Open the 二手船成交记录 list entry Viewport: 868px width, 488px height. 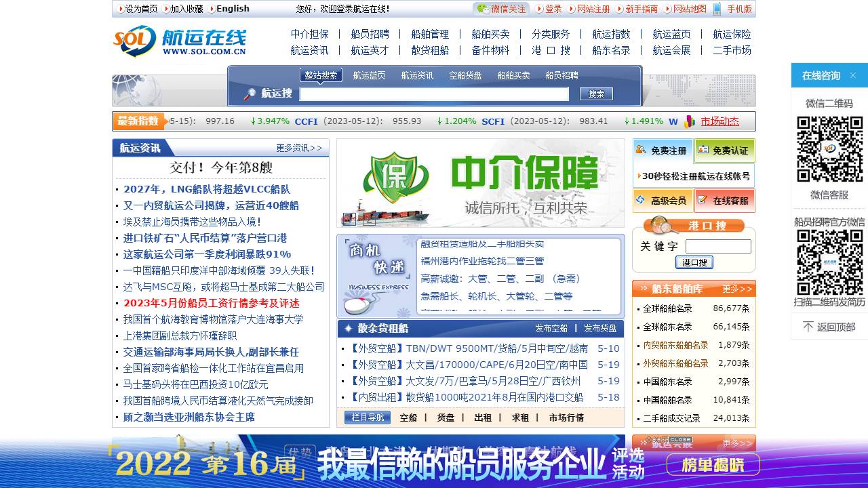[671, 418]
